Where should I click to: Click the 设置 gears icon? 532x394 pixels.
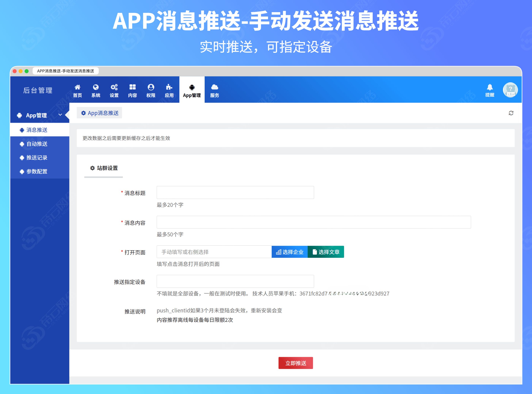[x=114, y=87]
